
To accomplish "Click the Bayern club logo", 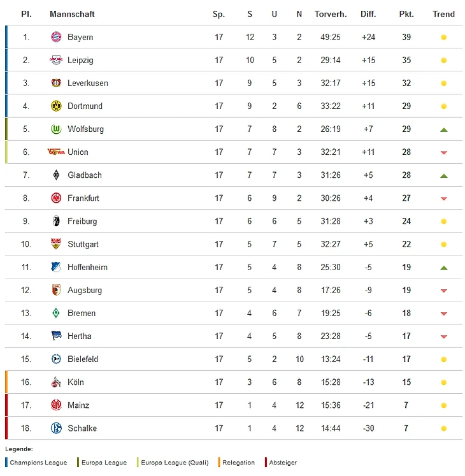I will click(x=56, y=37).
